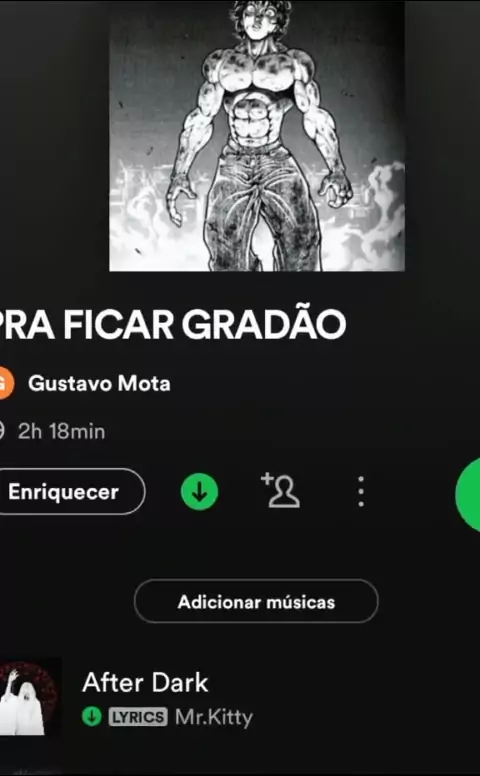The image size is (480, 776).
Task: Click the downloaded indicator beside LYRICS badge
Action: pos(92,716)
